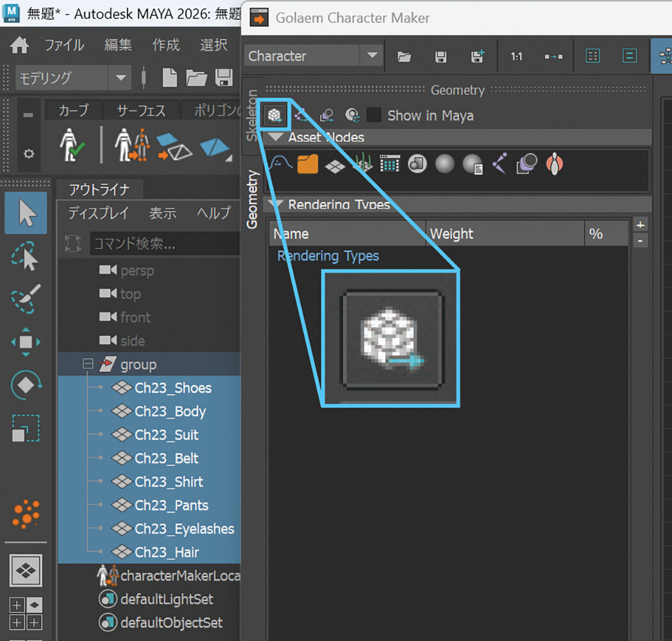This screenshot has height=641, width=672.
Task: Collapse the Asset Nodes section
Action: tap(275, 137)
